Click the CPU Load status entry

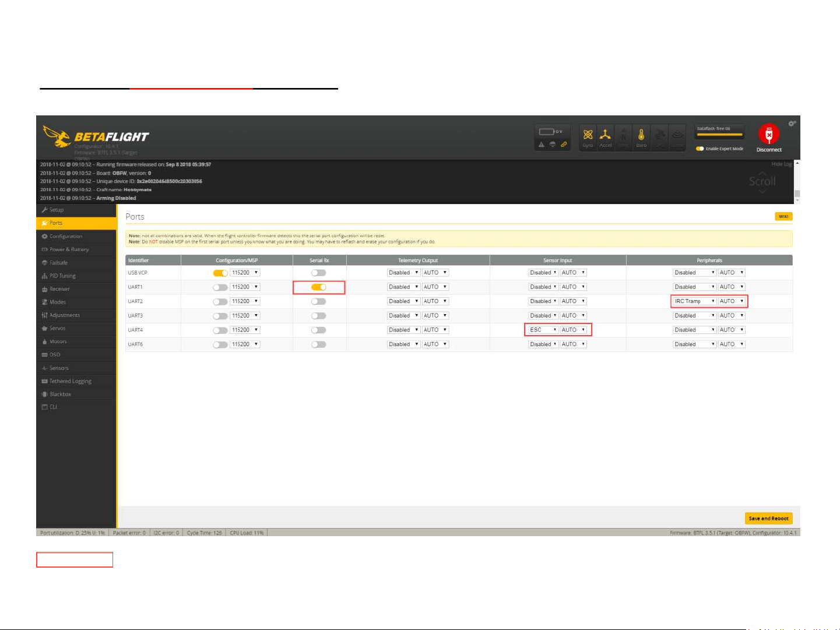point(247,533)
